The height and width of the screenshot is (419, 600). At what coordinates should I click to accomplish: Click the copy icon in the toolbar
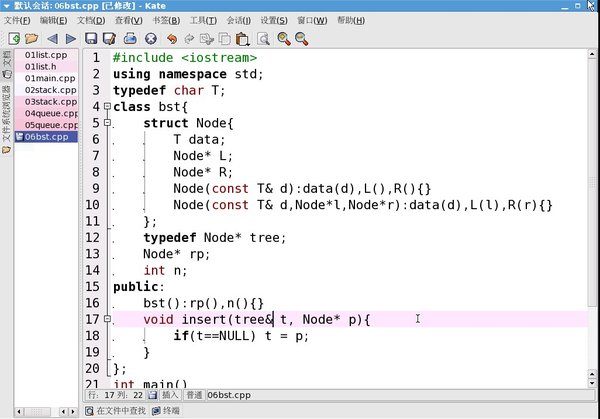(x=224, y=39)
